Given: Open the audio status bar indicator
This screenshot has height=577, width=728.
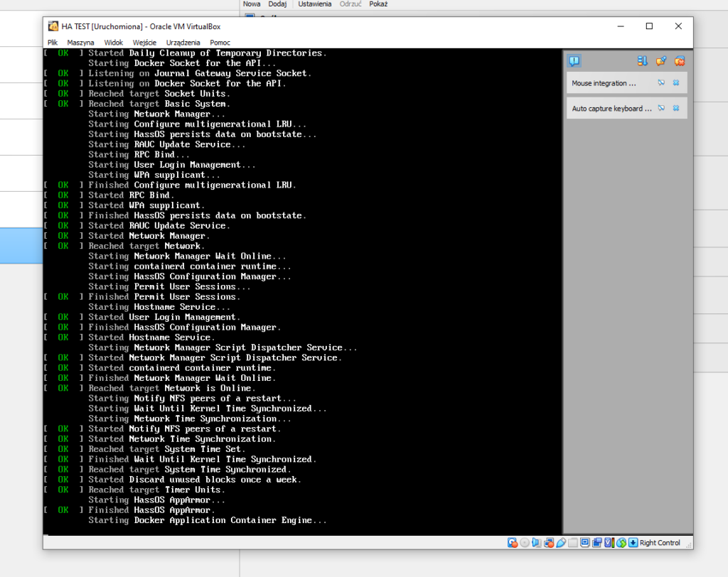Looking at the screenshot, I should [x=537, y=543].
